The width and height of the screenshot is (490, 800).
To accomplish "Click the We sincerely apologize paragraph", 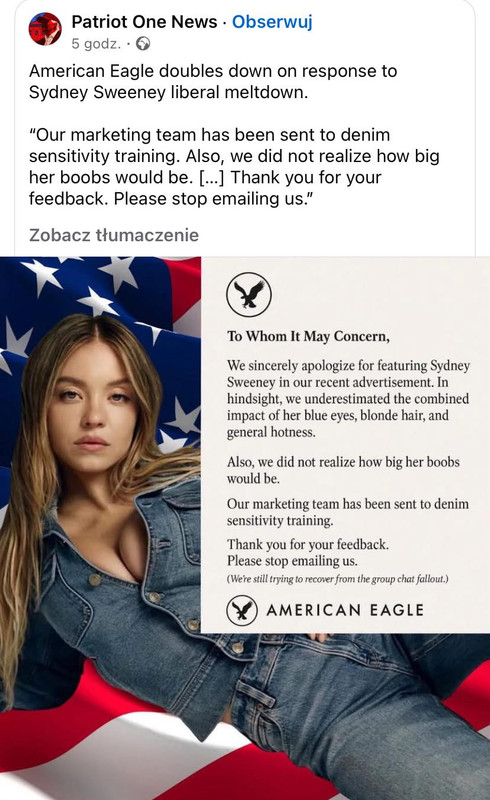I will (348, 398).
